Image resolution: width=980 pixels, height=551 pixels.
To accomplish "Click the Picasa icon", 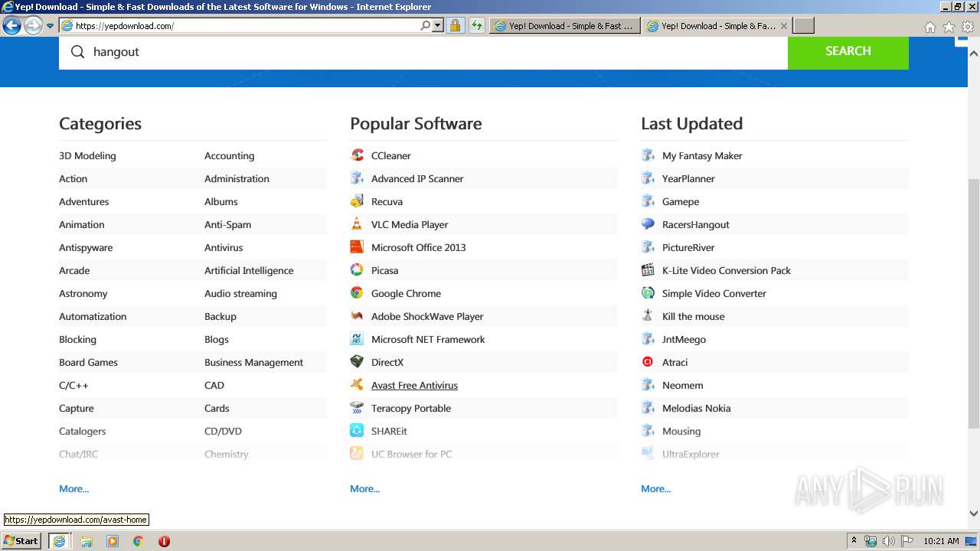I will pyautogui.click(x=357, y=270).
